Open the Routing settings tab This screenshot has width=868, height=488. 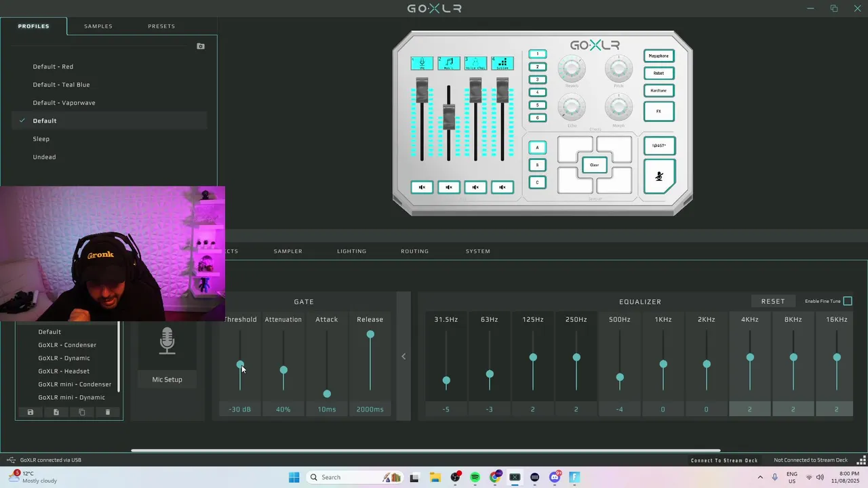tap(414, 251)
